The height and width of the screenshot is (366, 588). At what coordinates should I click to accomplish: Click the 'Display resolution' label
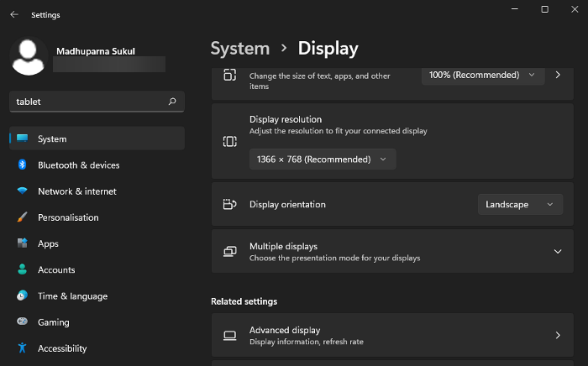point(286,119)
